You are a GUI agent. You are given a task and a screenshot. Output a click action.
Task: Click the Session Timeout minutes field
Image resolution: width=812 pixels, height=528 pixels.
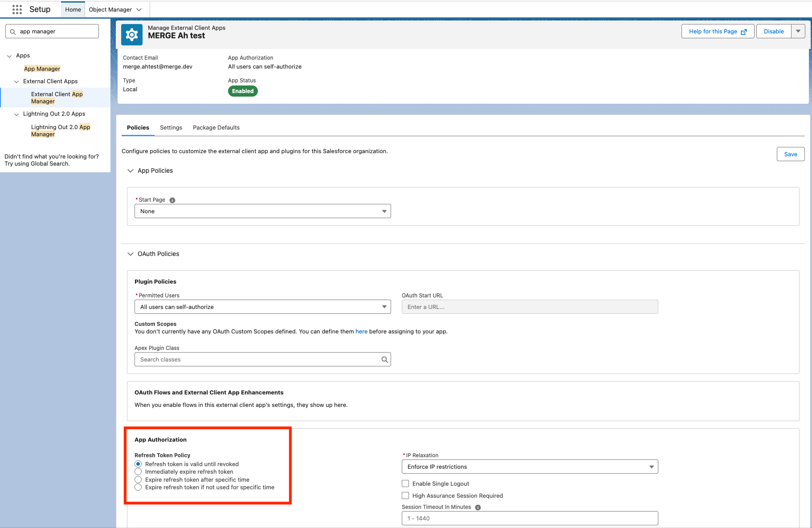(x=530, y=518)
